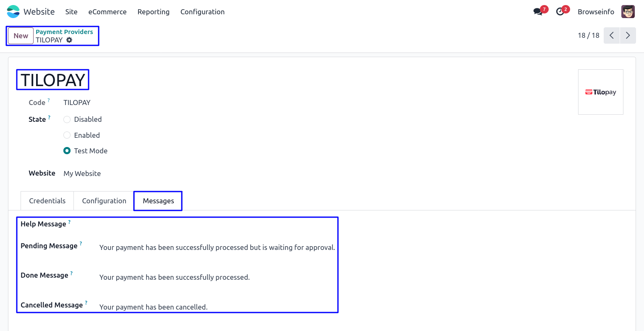
Task: Click the empty Help Message field
Action: tap(217, 224)
